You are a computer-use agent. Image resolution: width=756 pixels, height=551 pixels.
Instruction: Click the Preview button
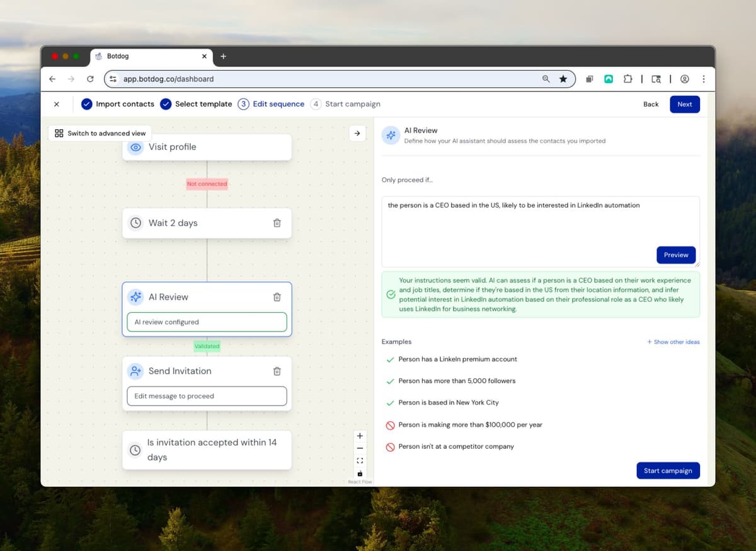click(675, 255)
